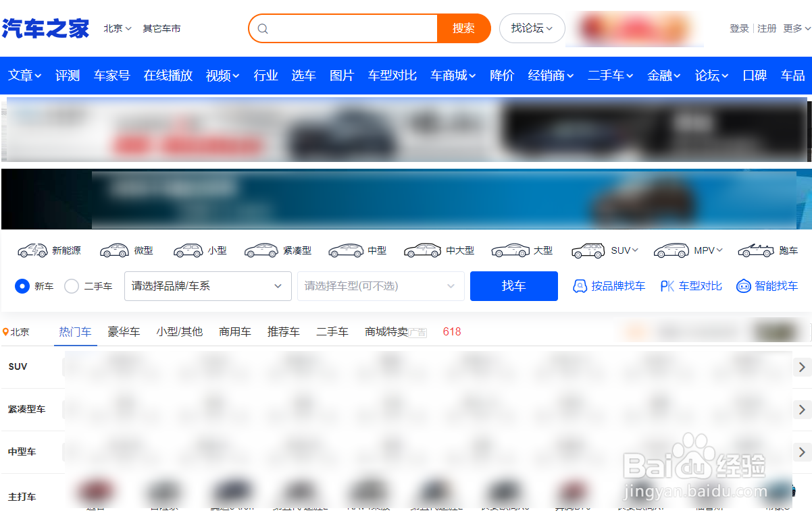Switch to the 小型/其他 tab
The width and height of the screenshot is (812, 519).
click(180, 332)
